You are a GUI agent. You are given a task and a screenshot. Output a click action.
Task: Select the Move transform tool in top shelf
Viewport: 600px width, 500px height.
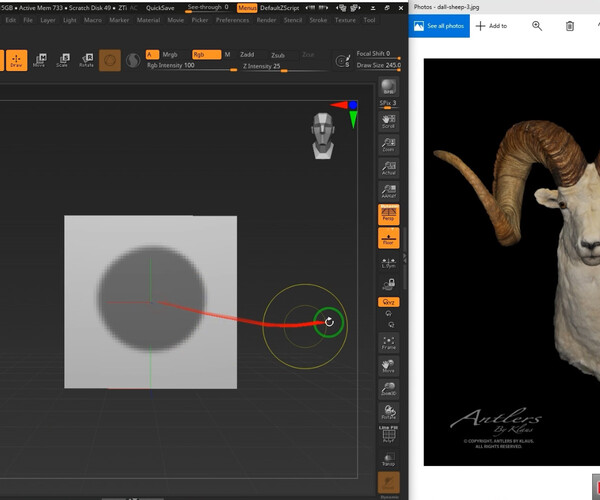(x=39, y=60)
